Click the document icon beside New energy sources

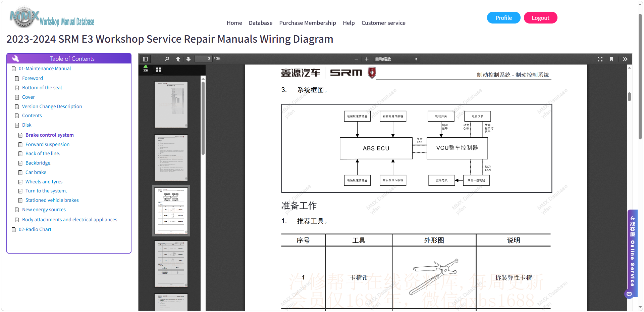pyautogui.click(x=17, y=210)
